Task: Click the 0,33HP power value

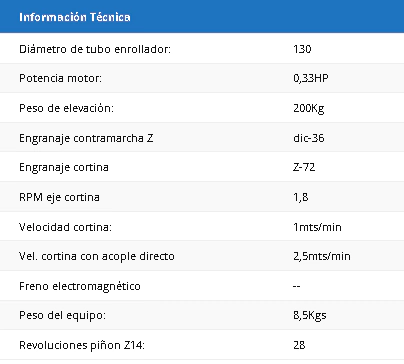Action: (x=311, y=78)
